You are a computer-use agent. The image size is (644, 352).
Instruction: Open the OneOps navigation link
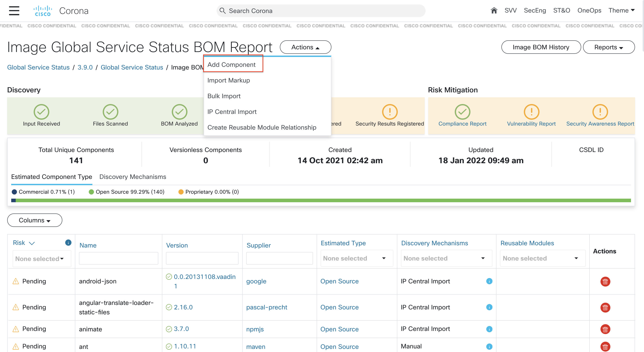(x=589, y=11)
